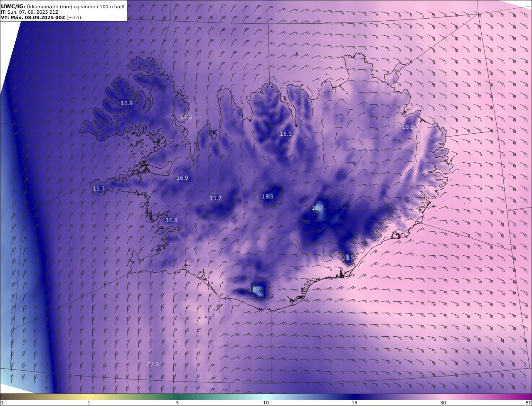Click the colorbar tick label 5

(177, 403)
